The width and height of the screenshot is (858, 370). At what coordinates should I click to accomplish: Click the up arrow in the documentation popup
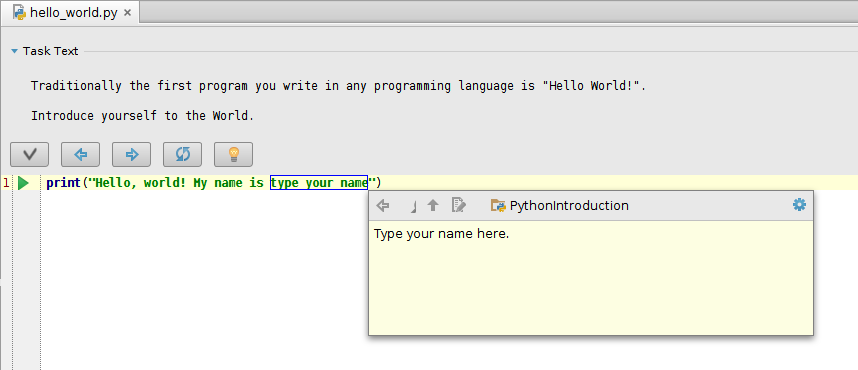[x=433, y=206]
